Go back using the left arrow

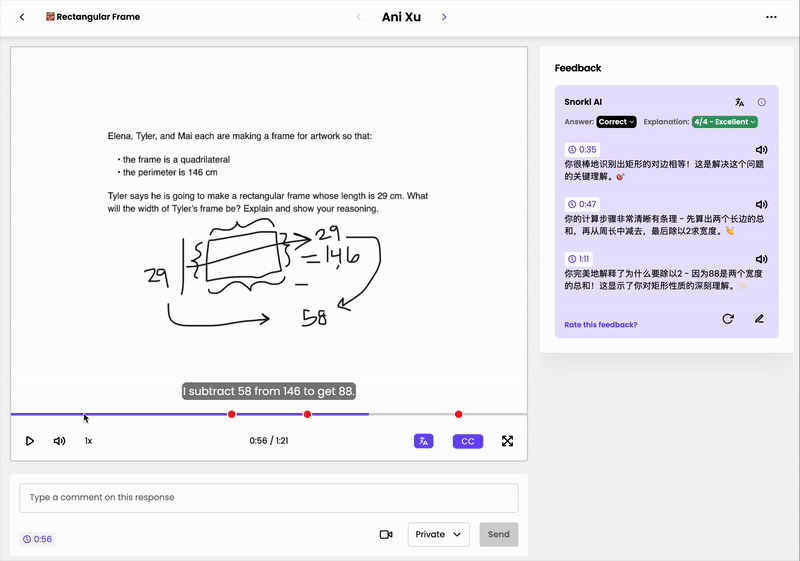pos(22,17)
